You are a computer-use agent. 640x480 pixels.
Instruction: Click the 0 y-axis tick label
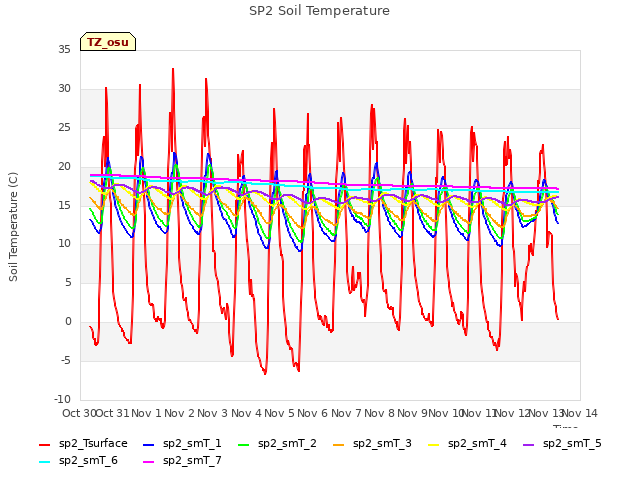pos(68,322)
